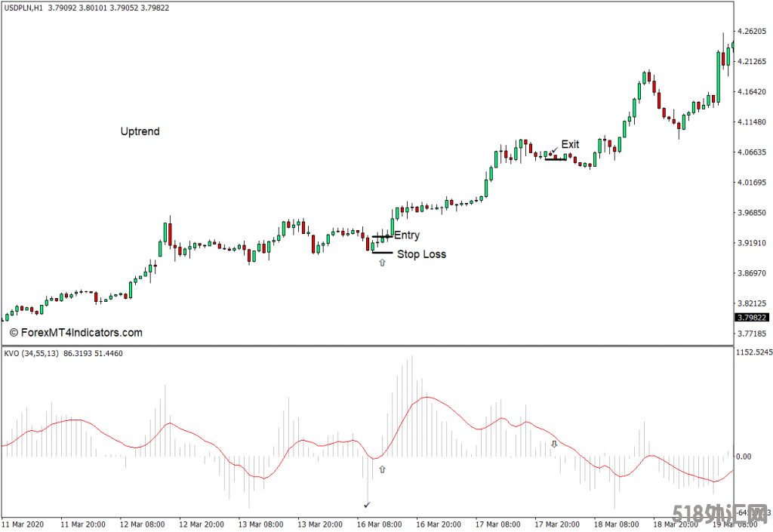The height and width of the screenshot is (532, 773).
Task: Click the 17 Mar 08:00 time label
Action: click(498, 524)
